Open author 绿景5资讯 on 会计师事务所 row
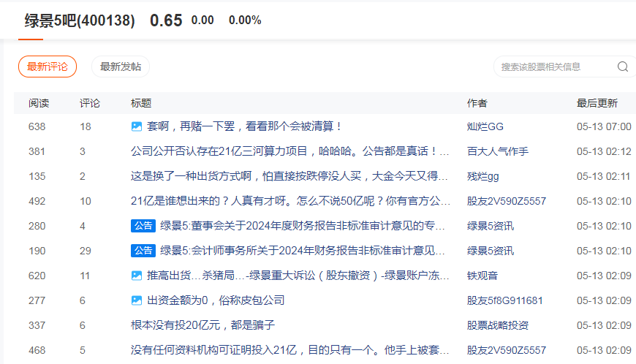 (491, 251)
